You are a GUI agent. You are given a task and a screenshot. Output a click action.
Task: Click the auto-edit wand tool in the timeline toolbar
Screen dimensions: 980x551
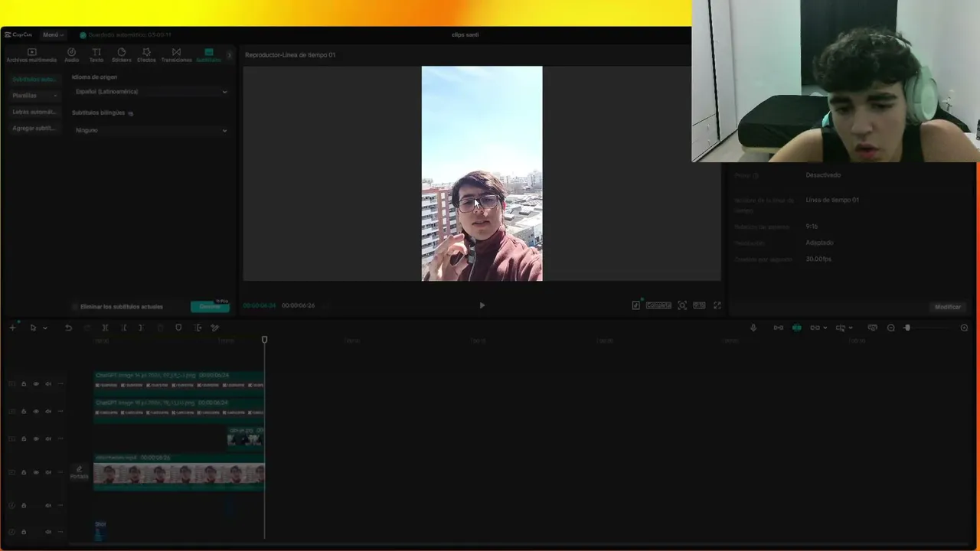[x=215, y=328]
